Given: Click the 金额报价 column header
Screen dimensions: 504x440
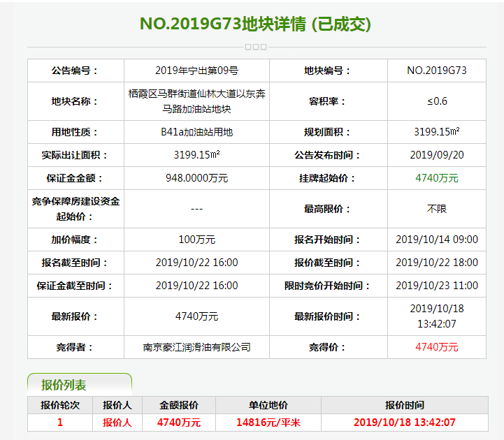Looking at the screenshot, I should pos(179,405).
